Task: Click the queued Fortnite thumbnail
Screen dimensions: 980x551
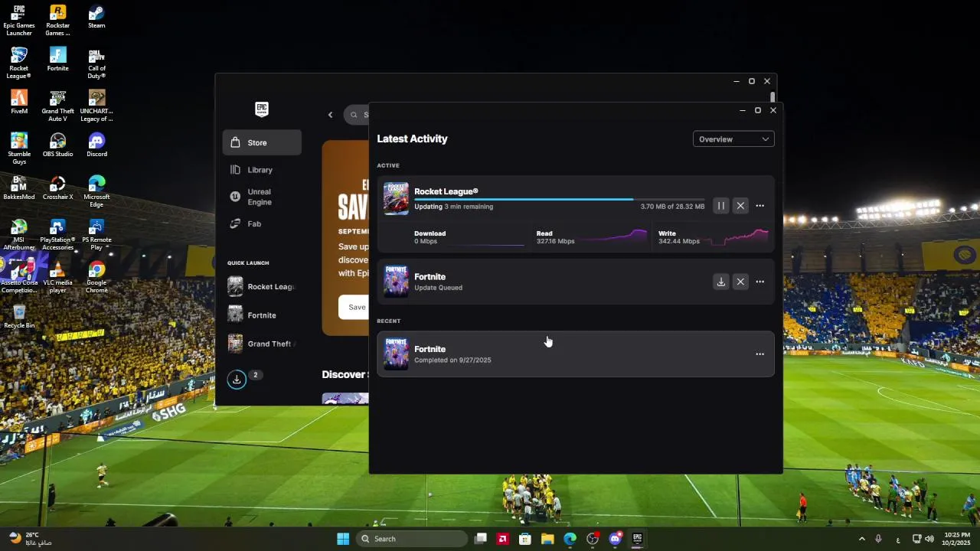Action: 396,281
